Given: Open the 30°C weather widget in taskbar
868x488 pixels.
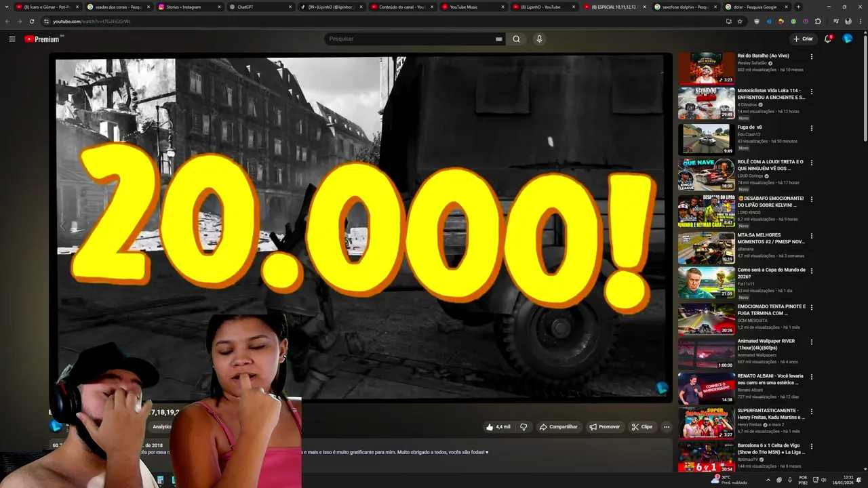Looking at the screenshot, I should click(x=728, y=480).
